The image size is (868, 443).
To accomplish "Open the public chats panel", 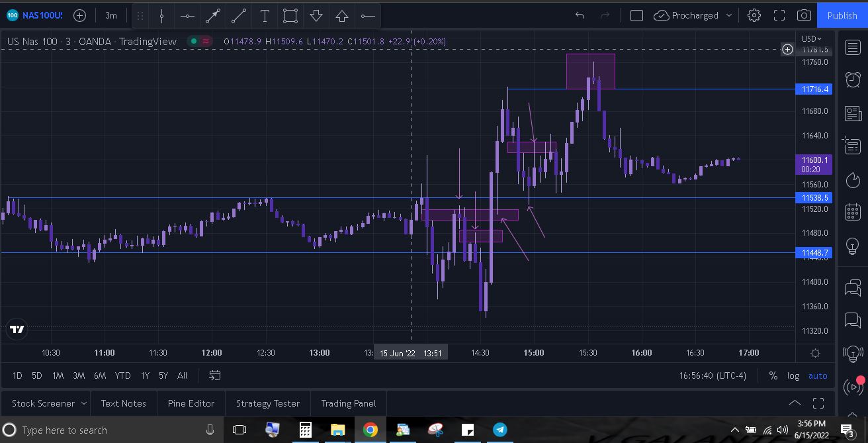I will [853, 288].
